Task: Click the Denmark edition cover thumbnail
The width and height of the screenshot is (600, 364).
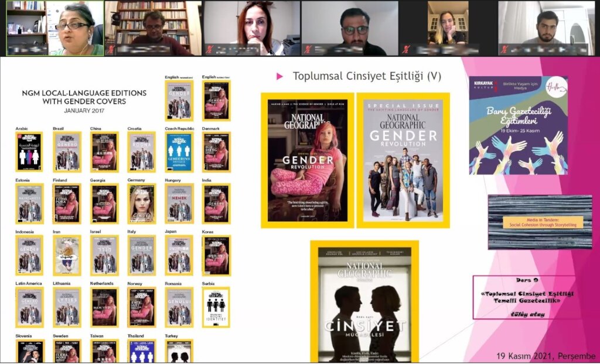Action: pos(217,152)
